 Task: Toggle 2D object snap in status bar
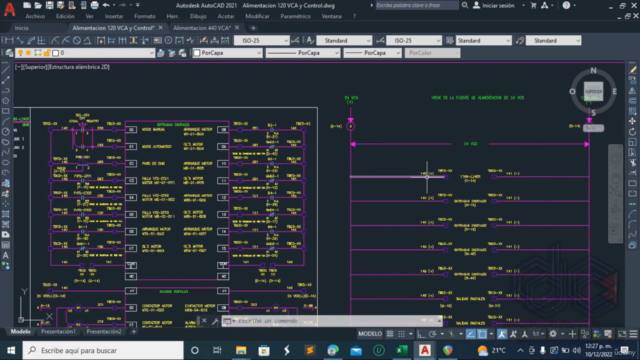click(482, 334)
